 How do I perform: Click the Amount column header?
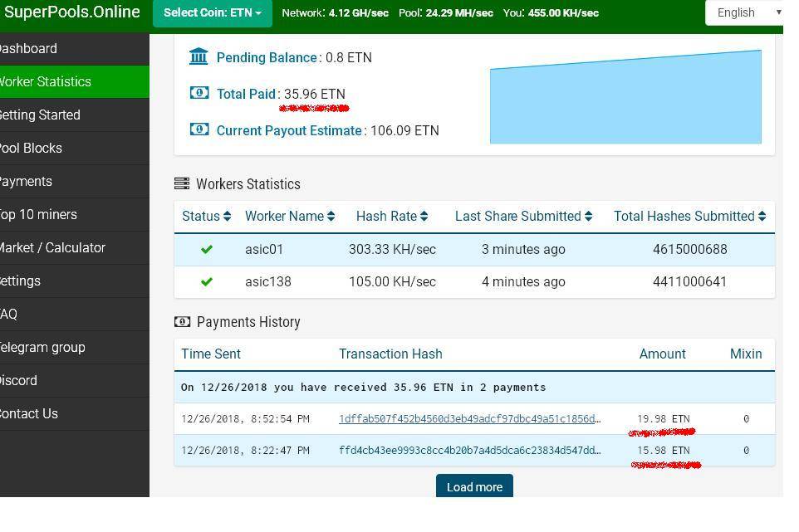[663, 354]
